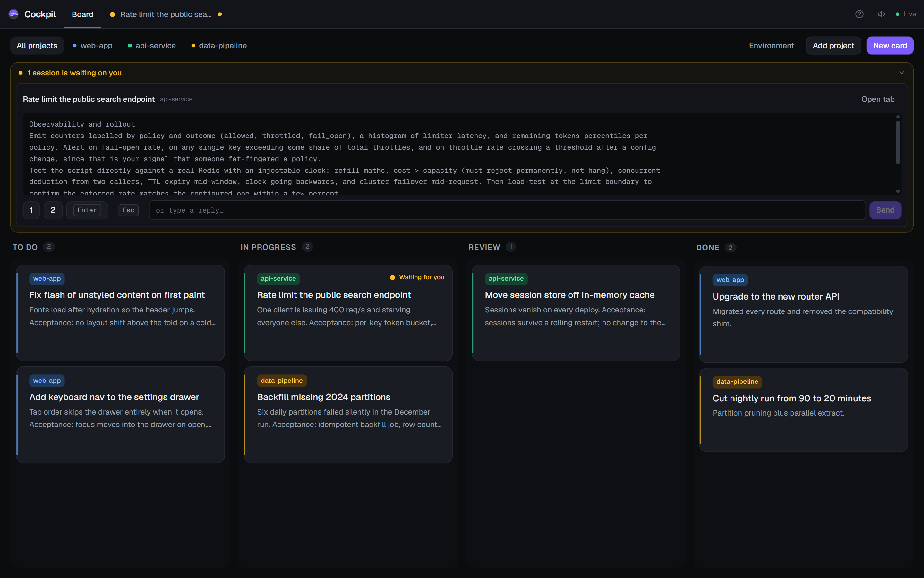Click the api-service tag on Move session card

[x=506, y=279]
